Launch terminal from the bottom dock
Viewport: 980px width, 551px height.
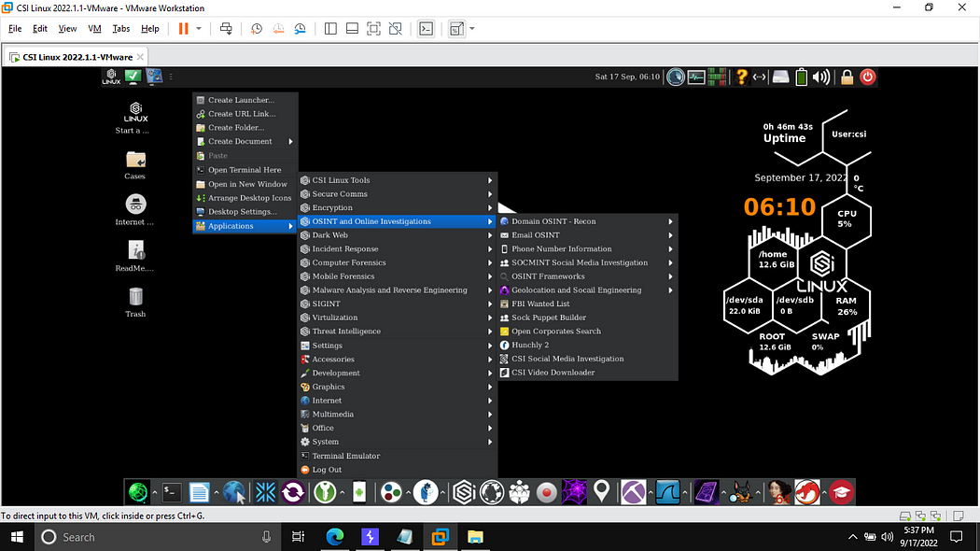[x=171, y=493]
